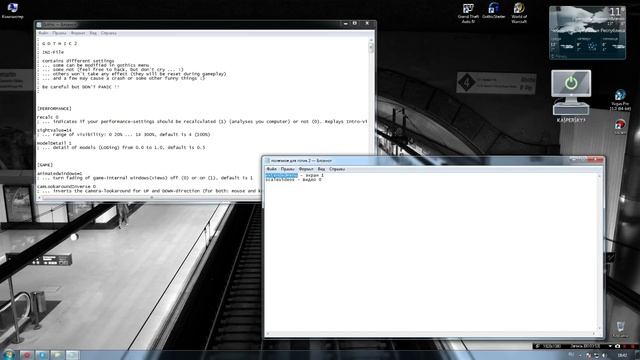Open the Правка menu in the front Notepad window
640x360 pixels.
click(x=287, y=169)
